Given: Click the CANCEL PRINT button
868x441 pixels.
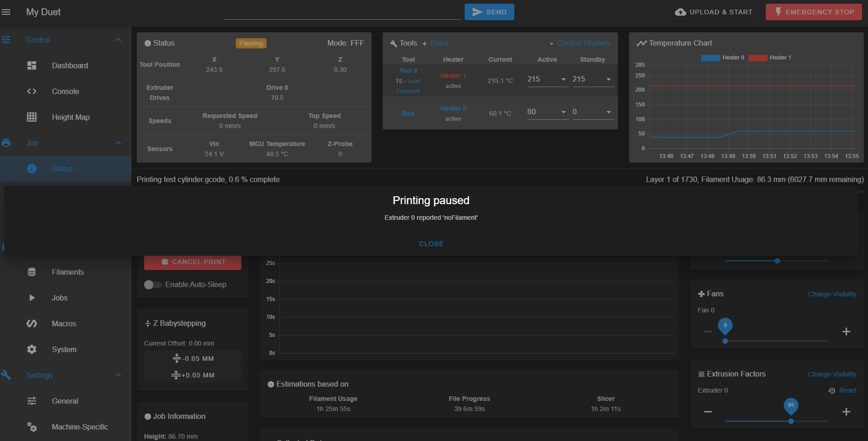Looking at the screenshot, I should pos(192,262).
